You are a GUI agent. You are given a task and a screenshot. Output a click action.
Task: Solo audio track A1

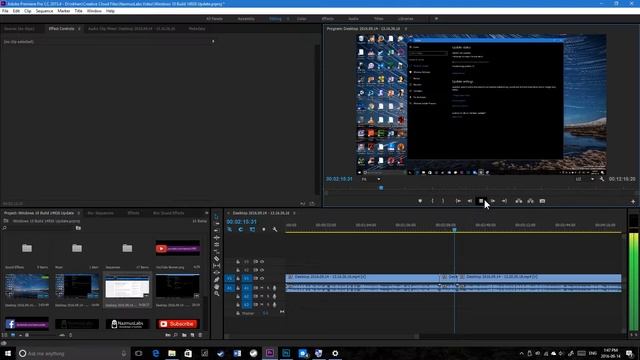pos(268,288)
